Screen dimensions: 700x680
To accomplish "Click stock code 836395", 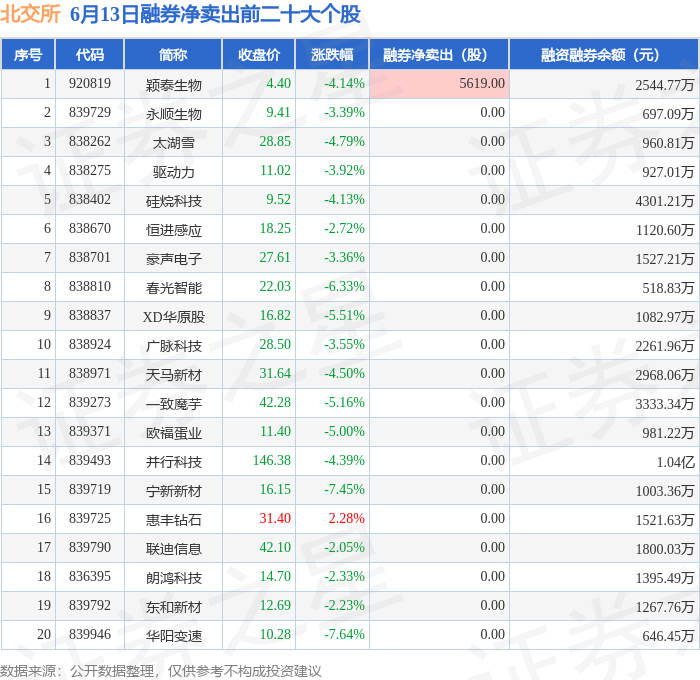I will [90, 577].
